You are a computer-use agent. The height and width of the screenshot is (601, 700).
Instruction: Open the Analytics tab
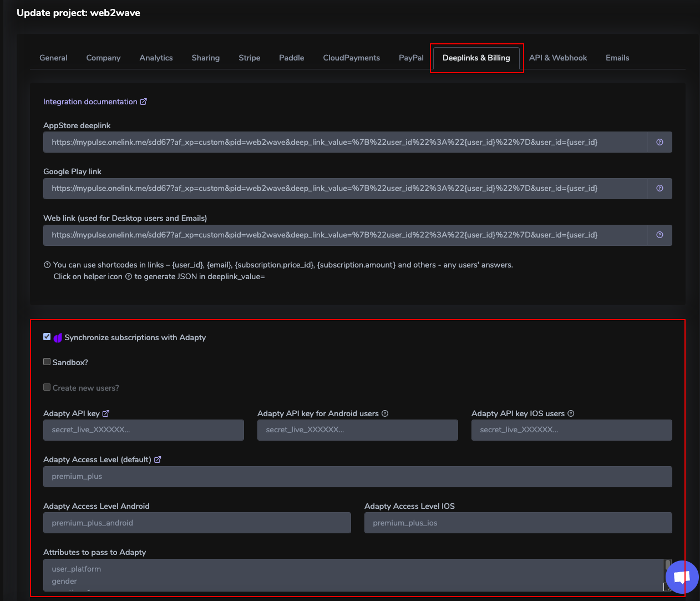[156, 58]
